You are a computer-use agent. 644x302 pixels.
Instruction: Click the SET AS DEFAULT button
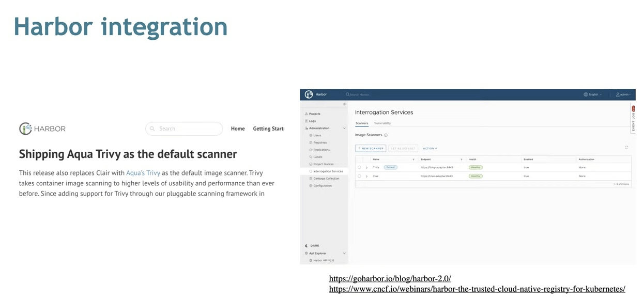coord(403,148)
